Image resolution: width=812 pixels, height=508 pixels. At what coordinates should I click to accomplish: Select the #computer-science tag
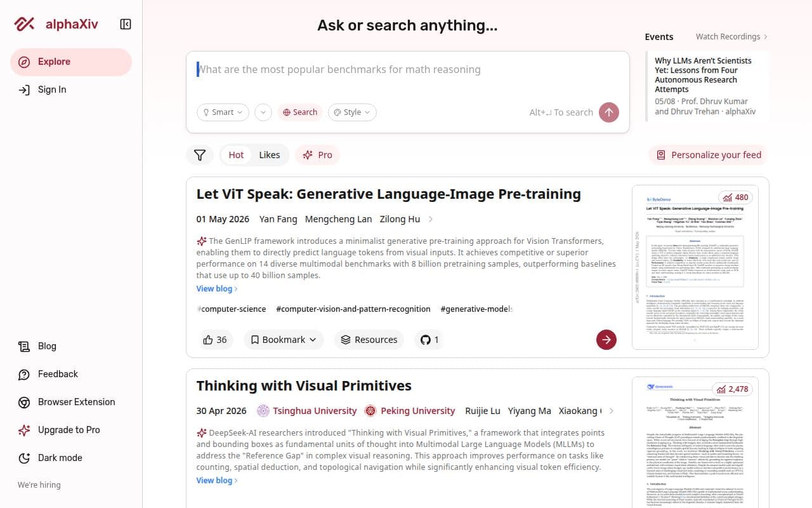(x=232, y=309)
